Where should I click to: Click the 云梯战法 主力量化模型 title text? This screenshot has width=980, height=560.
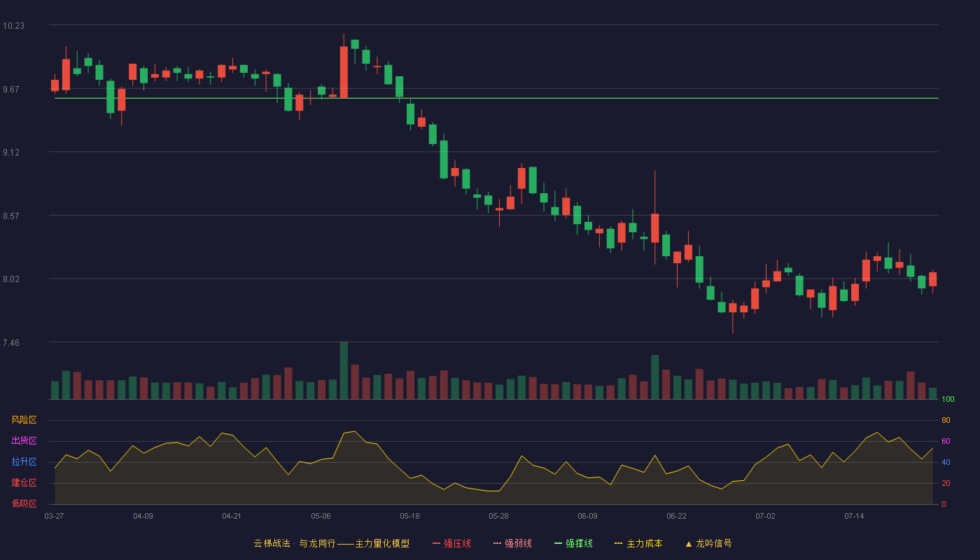[x=331, y=543]
